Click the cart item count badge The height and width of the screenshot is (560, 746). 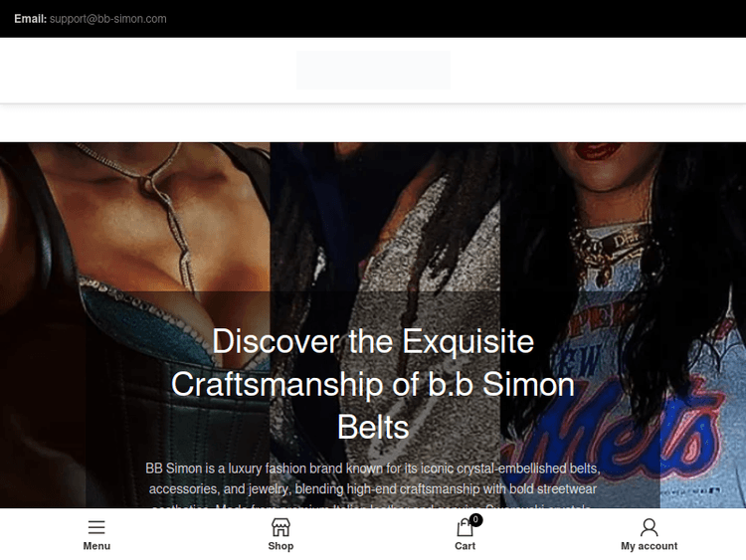click(x=475, y=519)
